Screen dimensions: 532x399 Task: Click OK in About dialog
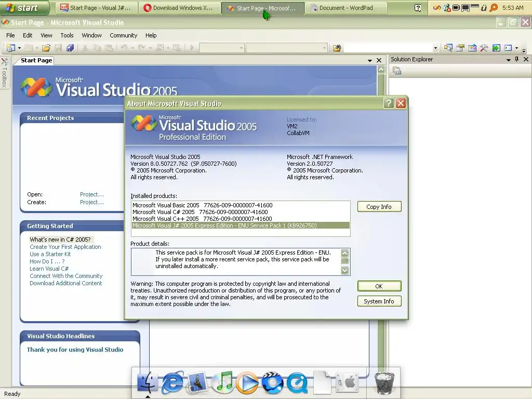379,286
